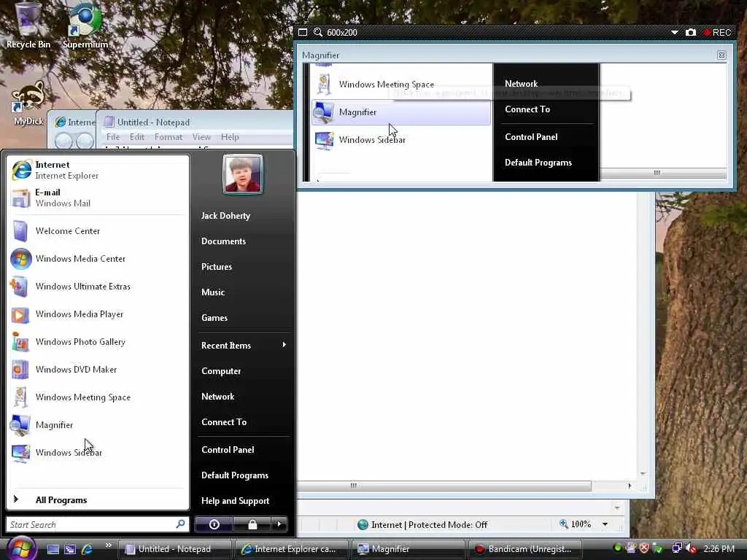Click the user account picture
The height and width of the screenshot is (560, 747).
[x=242, y=174]
